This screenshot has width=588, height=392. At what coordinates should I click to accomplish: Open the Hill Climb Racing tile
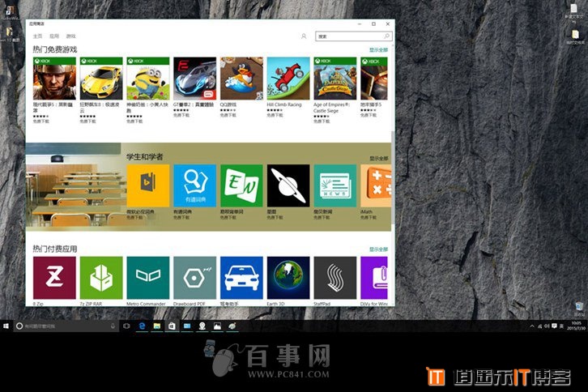pyautogui.click(x=288, y=79)
